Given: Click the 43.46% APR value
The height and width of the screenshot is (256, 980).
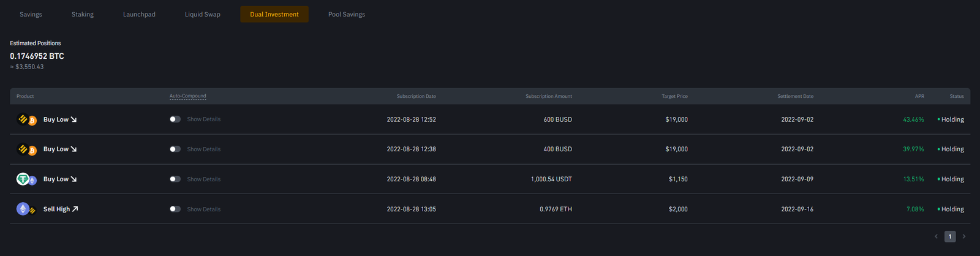Looking at the screenshot, I should point(913,120).
